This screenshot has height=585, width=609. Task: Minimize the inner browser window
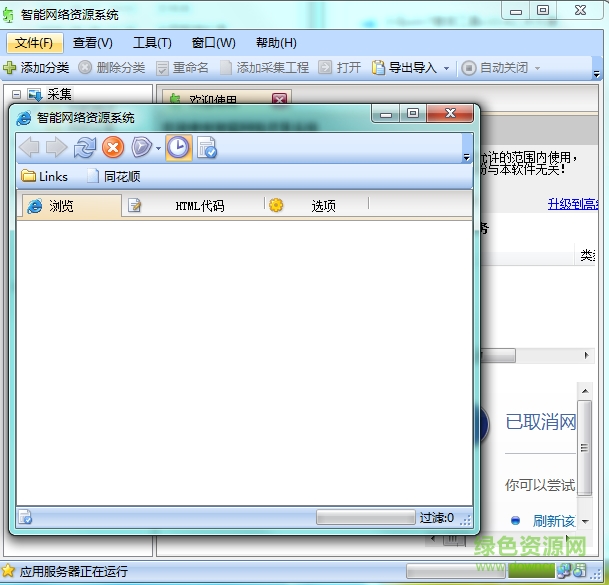click(x=386, y=114)
